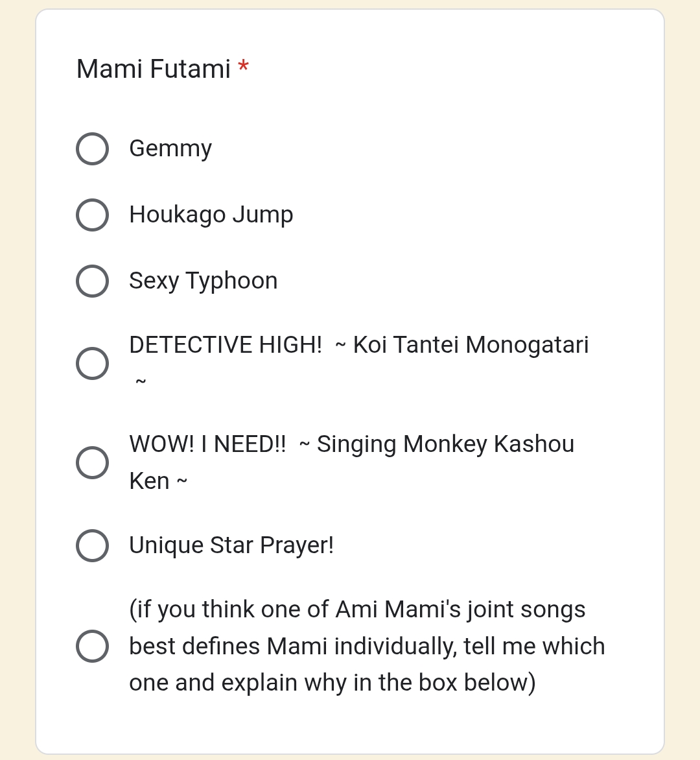This screenshot has width=700, height=760.
Task: Click the Singing Monkey Kashou text
Action: click(x=446, y=444)
